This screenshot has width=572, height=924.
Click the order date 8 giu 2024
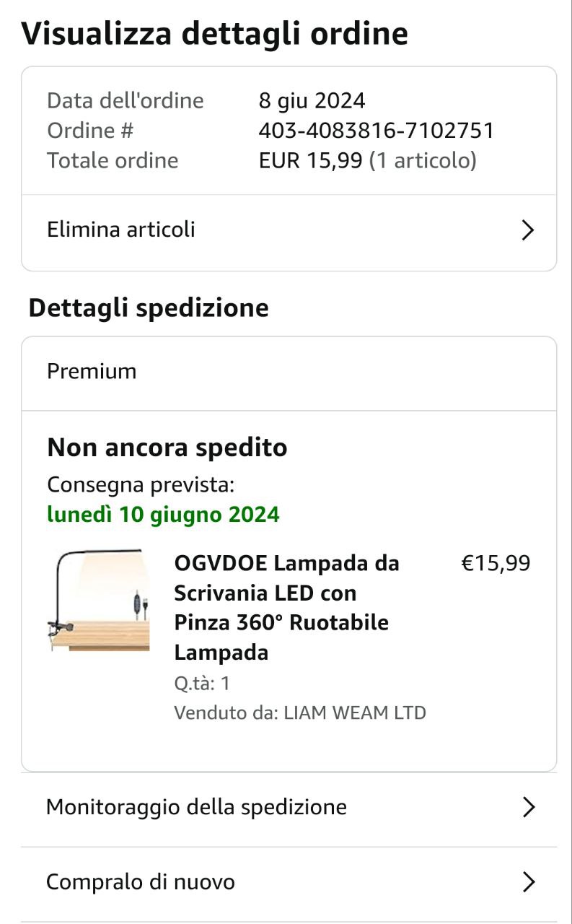(x=312, y=100)
